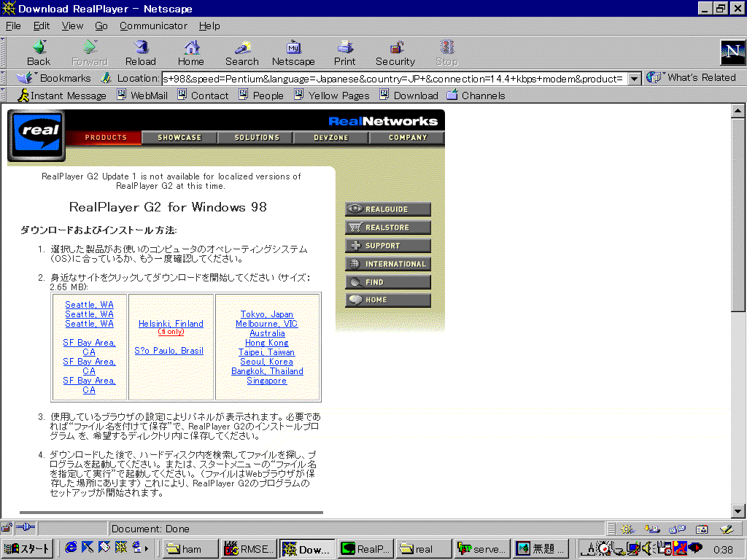Image resolution: width=747 pixels, height=560 pixels.
Task: Open the View menu
Action: [72, 26]
